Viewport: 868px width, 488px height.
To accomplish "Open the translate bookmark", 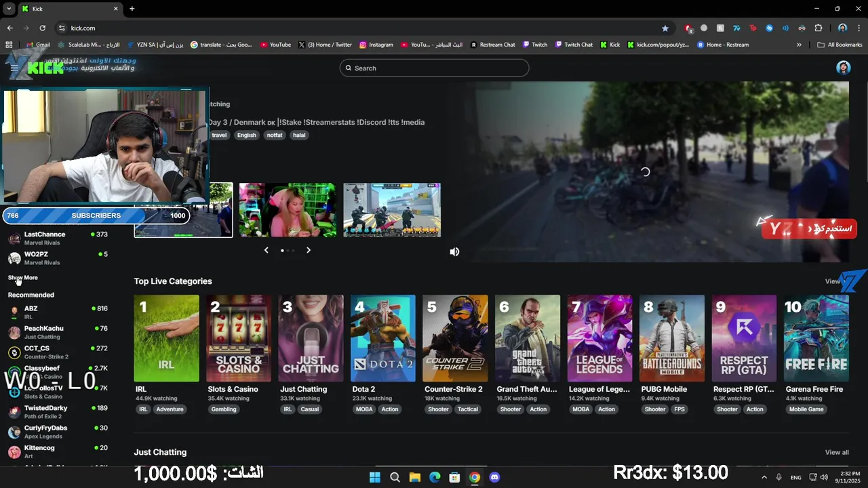I will (221, 45).
